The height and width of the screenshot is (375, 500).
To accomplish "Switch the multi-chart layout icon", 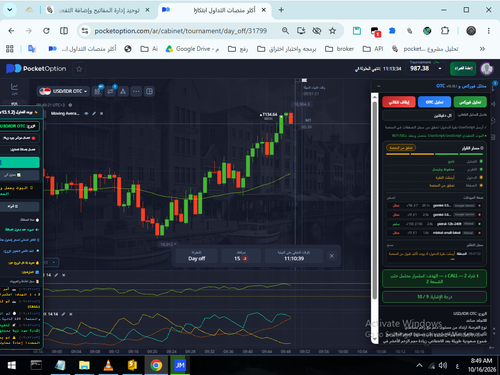I will 149,91.
